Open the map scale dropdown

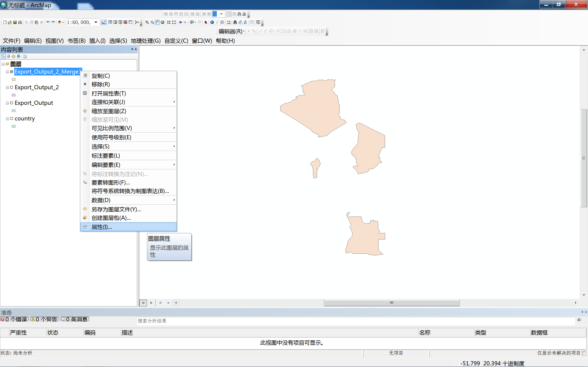[96, 22]
